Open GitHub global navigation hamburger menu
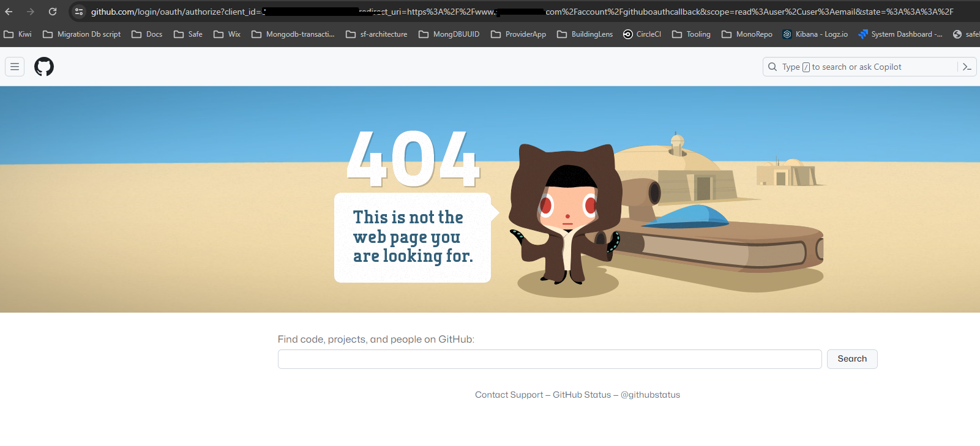Viewport: 980px width, 446px height. 15,67
